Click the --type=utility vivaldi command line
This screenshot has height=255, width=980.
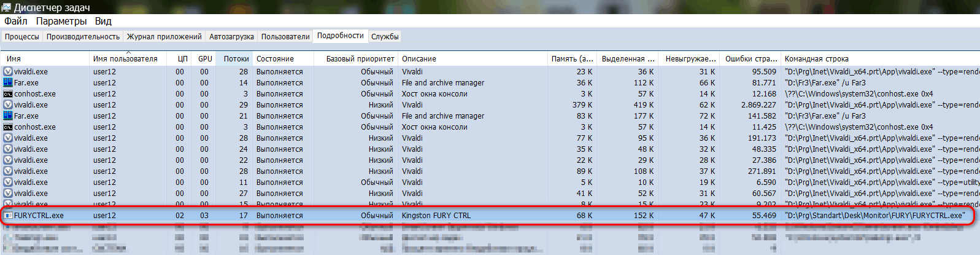pyautogui.click(x=882, y=182)
